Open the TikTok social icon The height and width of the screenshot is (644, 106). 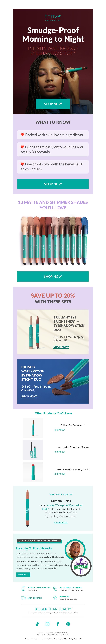(x=37, y=624)
